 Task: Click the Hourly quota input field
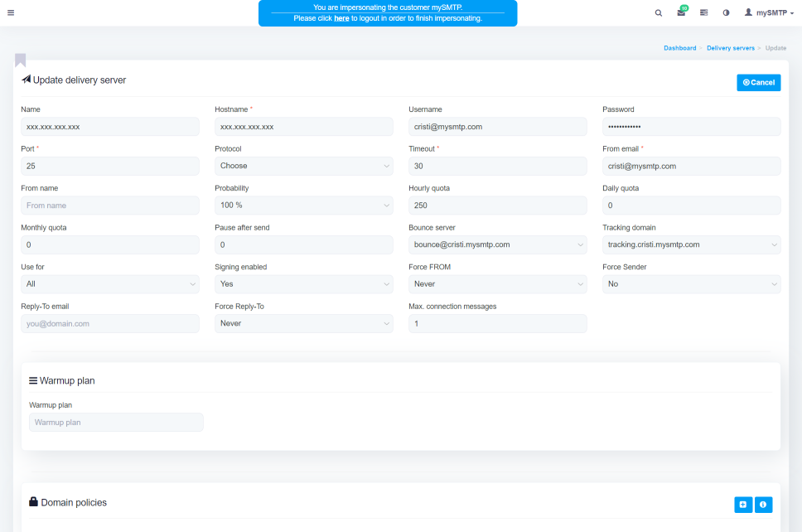(497, 206)
